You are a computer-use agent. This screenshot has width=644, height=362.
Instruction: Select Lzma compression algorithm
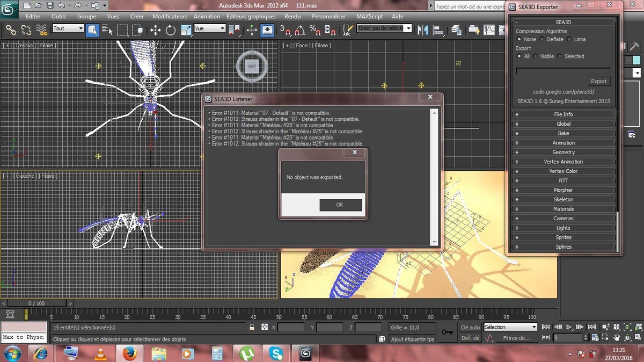click(x=569, y=39)
